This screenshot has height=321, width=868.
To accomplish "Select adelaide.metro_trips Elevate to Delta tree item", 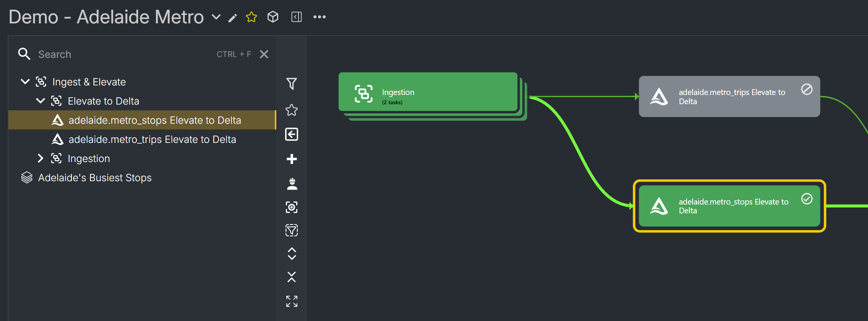I will (152, 139).
